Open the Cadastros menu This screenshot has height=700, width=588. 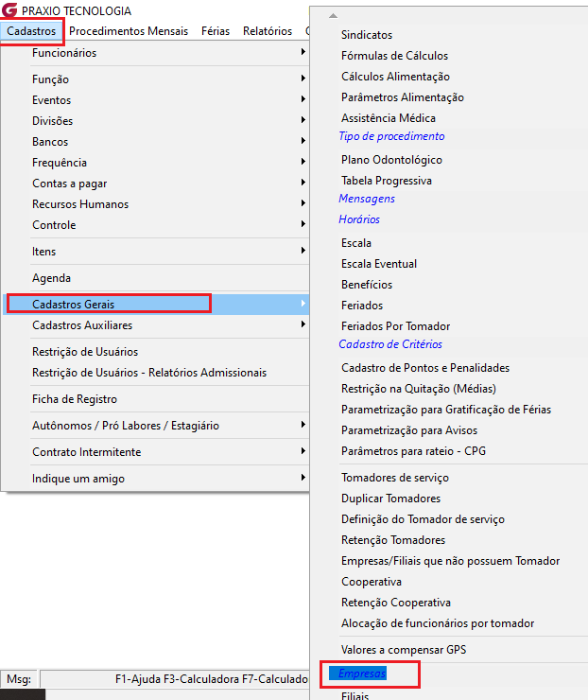(x=31, y=31)
